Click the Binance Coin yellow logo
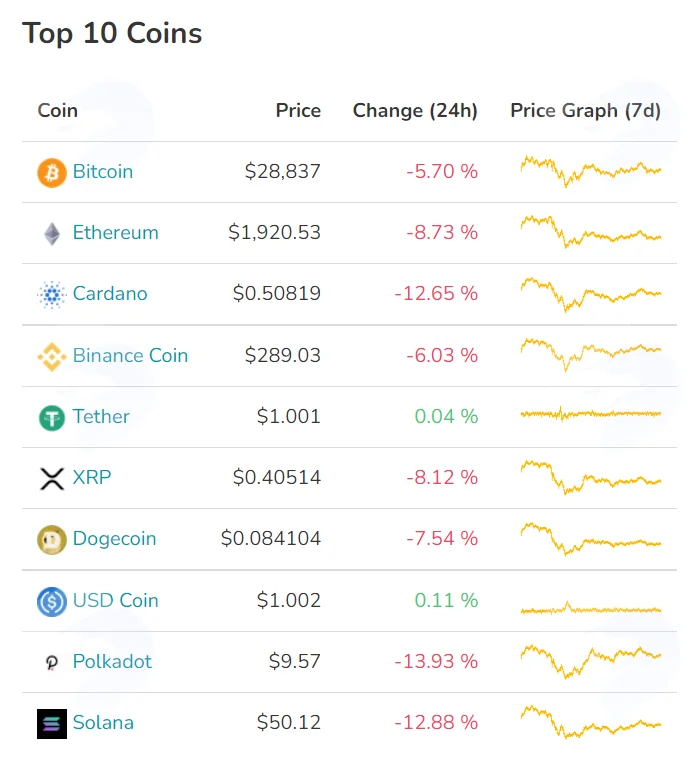 [52, 357]
